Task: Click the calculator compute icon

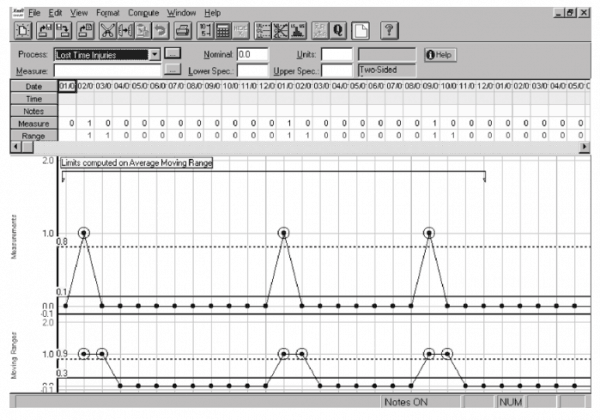Action: pyautogui.click(x=223, y=31)
